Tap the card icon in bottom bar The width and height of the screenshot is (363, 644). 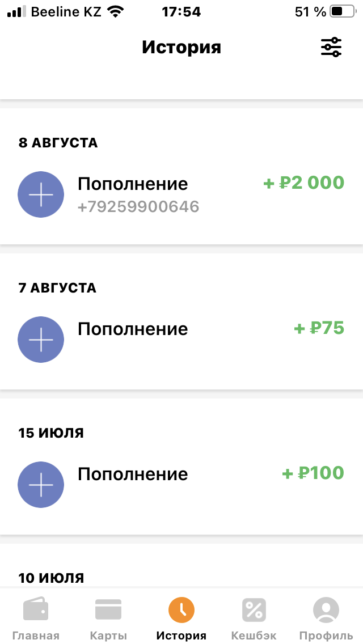108,610
